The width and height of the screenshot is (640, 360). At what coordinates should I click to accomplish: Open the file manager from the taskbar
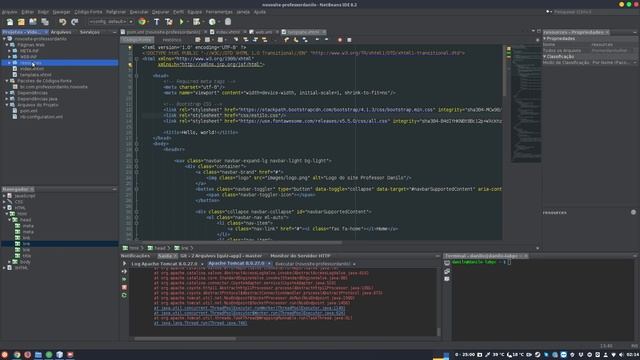pyautogui.click(x=38, y=355)
